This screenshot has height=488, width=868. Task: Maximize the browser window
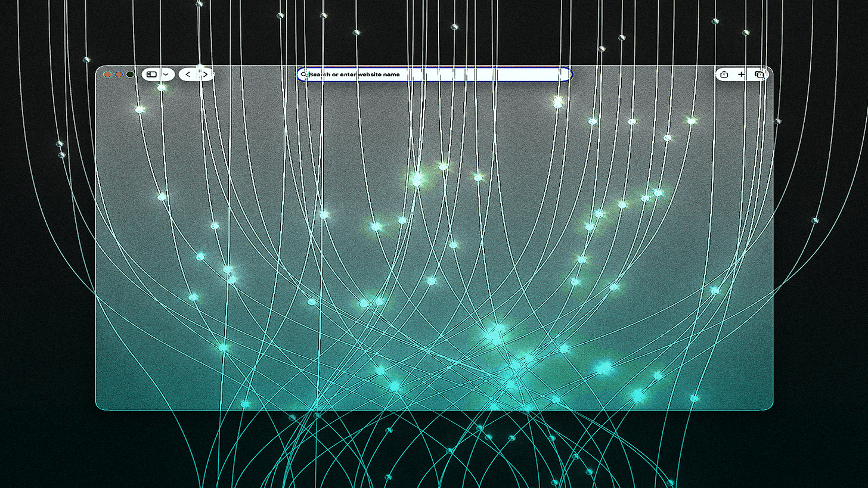[x=130, y=74]
